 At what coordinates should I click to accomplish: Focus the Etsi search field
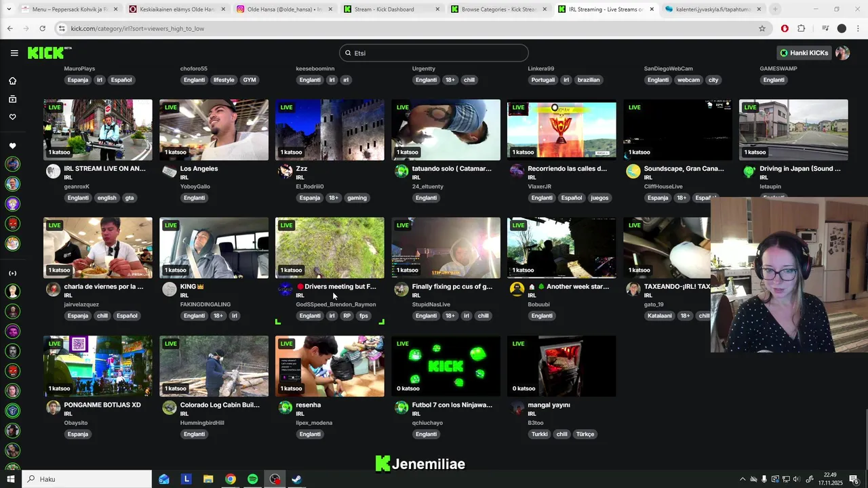[x=434, y=53]
